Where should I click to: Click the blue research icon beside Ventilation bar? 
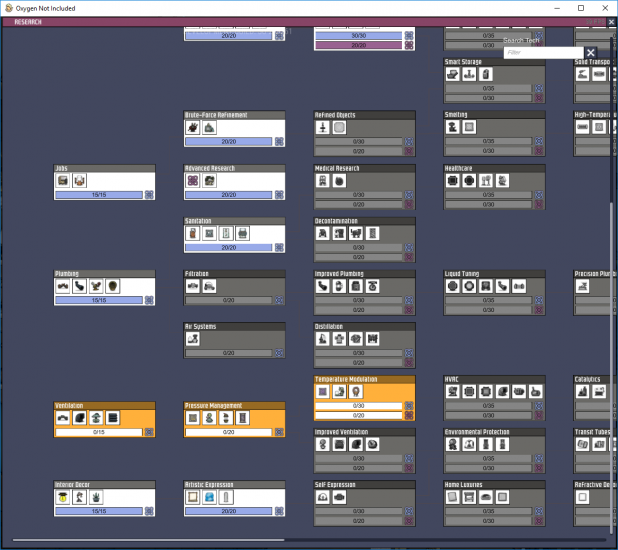149,432
